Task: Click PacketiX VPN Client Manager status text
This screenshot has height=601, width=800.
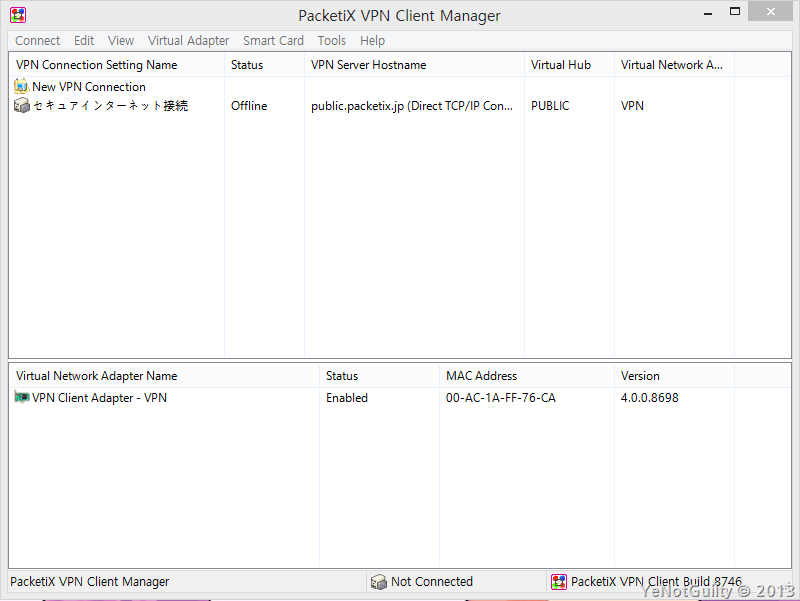Action: click(89, 582)
